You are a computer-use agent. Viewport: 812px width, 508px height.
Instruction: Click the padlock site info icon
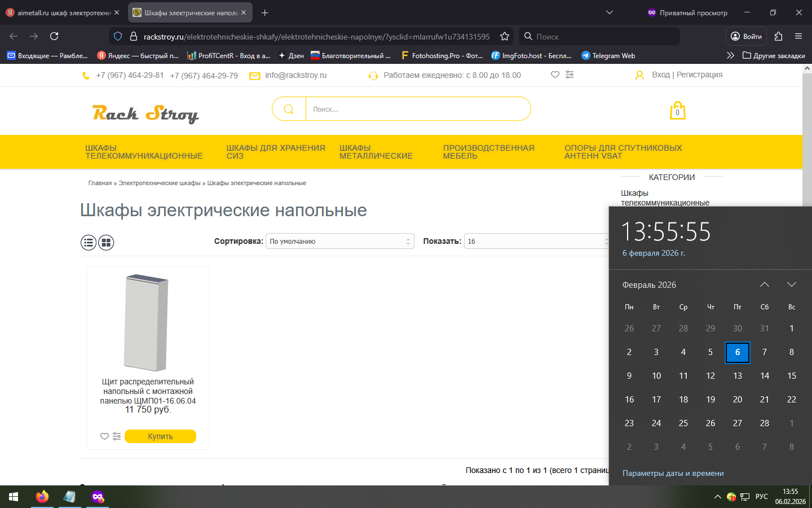click(x=134, y=36)
